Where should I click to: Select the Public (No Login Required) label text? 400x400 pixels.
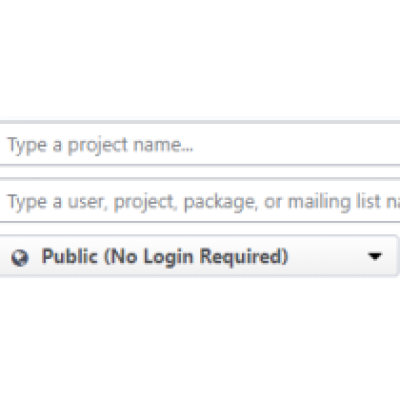tap(165, 257)
